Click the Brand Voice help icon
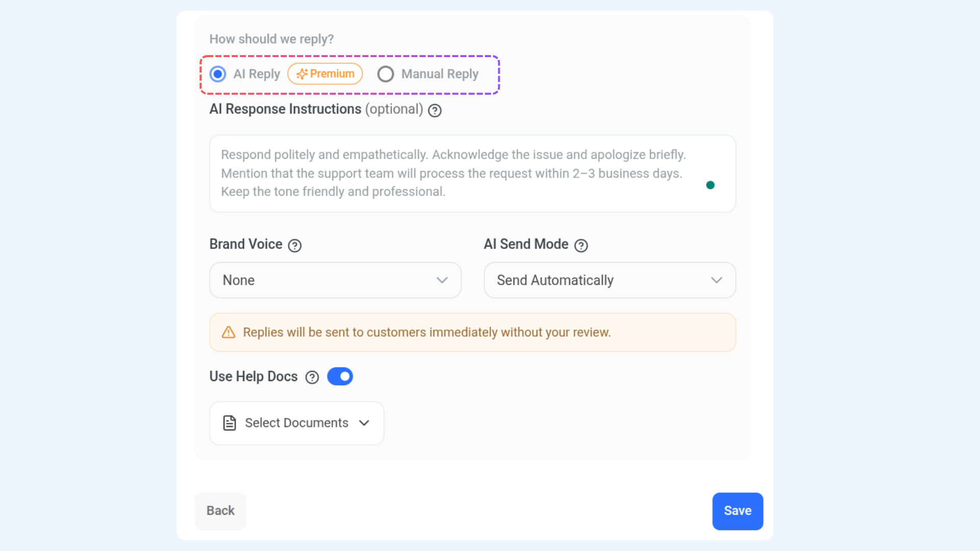The width and height of the screenshot is (980, 551). 295,246
